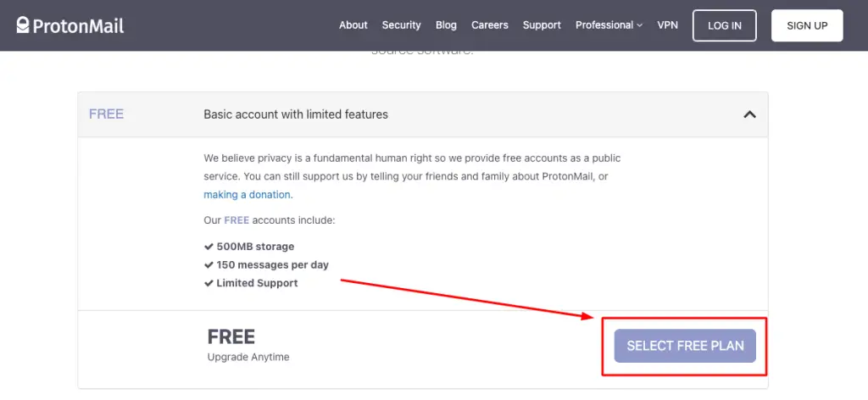Click Basic account with limited features header
This screenshot has height=400, width=868.
296,114
